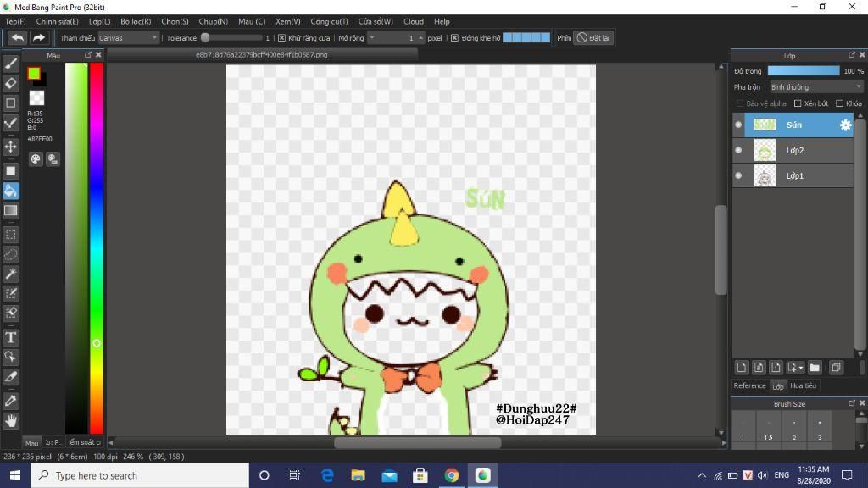
Task: Select the Lớp2 layer row
Action: click(793, 150)
